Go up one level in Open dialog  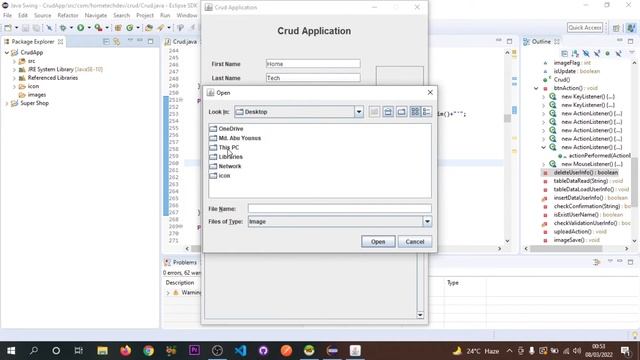pos(374,112)
